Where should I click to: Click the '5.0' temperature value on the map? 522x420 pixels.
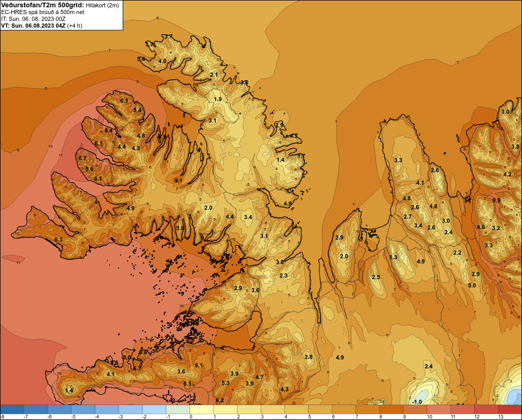coord(472,285)
